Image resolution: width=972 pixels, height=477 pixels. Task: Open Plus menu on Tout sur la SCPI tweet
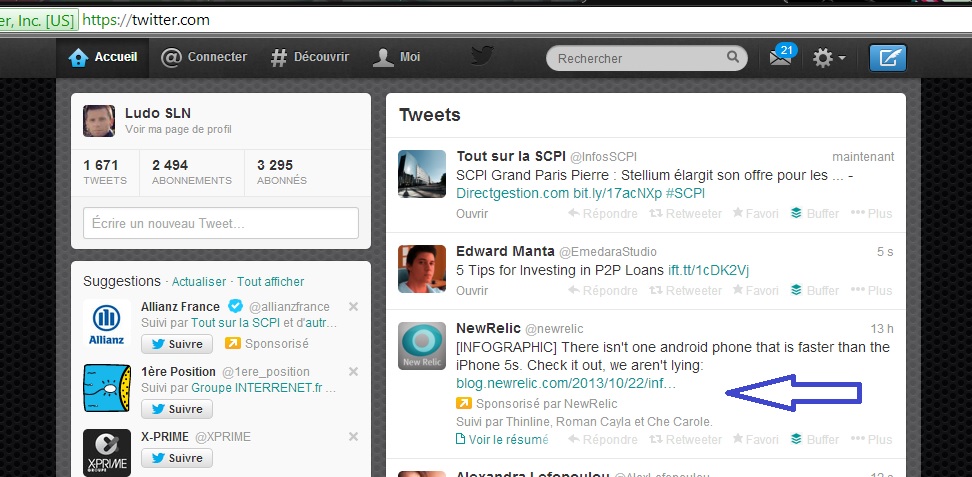[872, 213]
